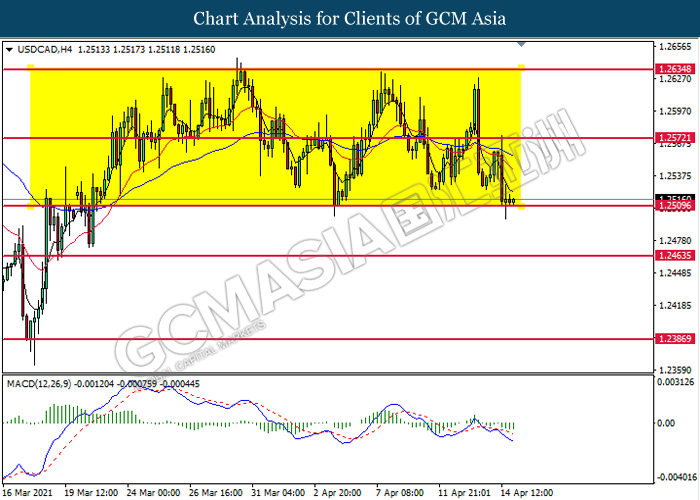Select the bottom-right yellow rectangle handle
The height and width of the screenshot is (500, 700).
tap(521, 208)
